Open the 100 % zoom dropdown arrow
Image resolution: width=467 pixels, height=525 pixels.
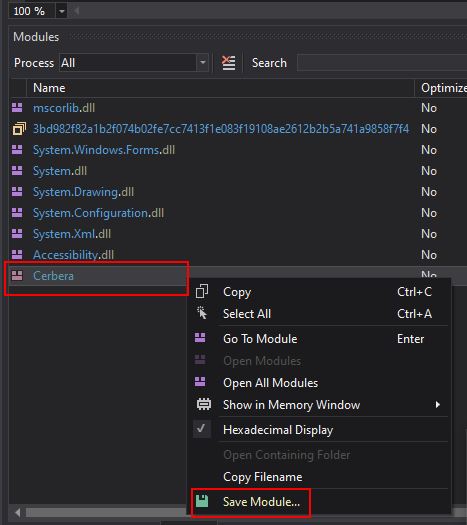point(61,11)
